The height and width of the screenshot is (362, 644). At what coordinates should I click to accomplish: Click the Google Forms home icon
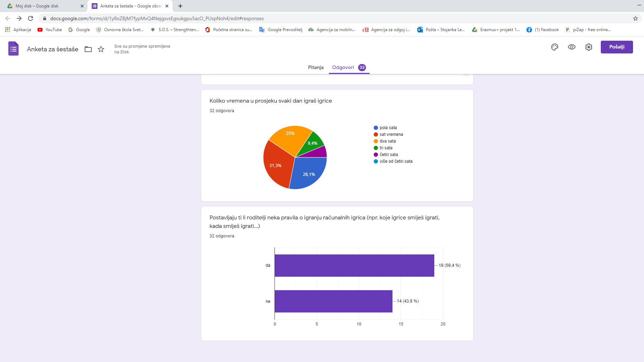(13, 49)
